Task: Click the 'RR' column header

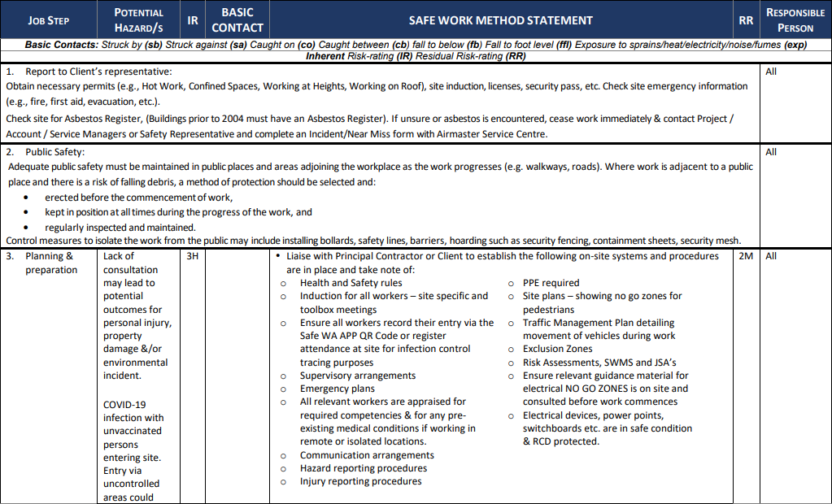Action: point(746,20)
